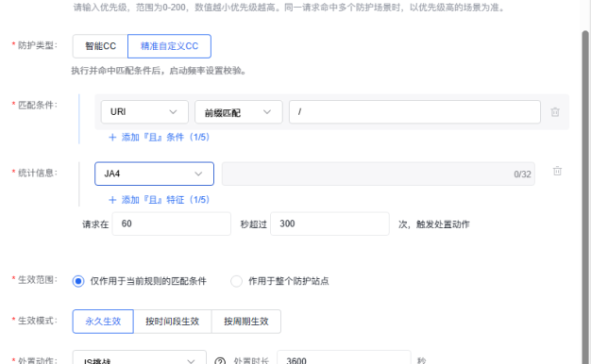
Task: Choose 按时间段生效 effect mode
Action: tap(173, 322)
